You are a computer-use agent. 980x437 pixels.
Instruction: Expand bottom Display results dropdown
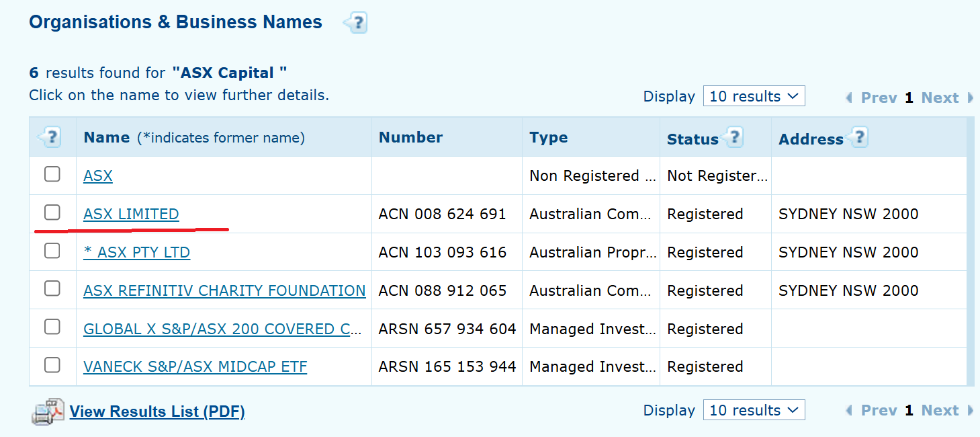754,410
